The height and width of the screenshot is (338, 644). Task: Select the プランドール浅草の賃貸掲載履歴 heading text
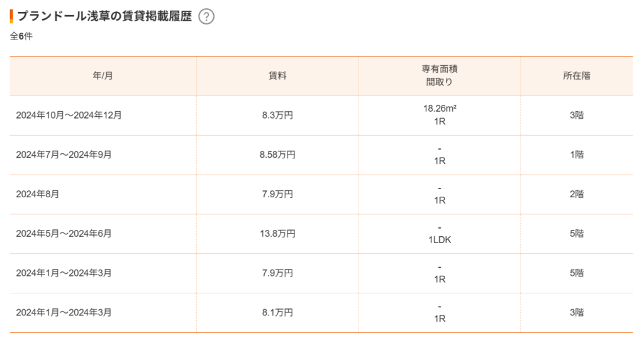click(x=105, y=16)
